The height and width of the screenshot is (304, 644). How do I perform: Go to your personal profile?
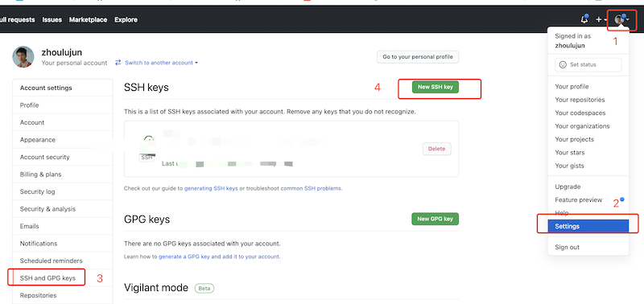point(418,57)
